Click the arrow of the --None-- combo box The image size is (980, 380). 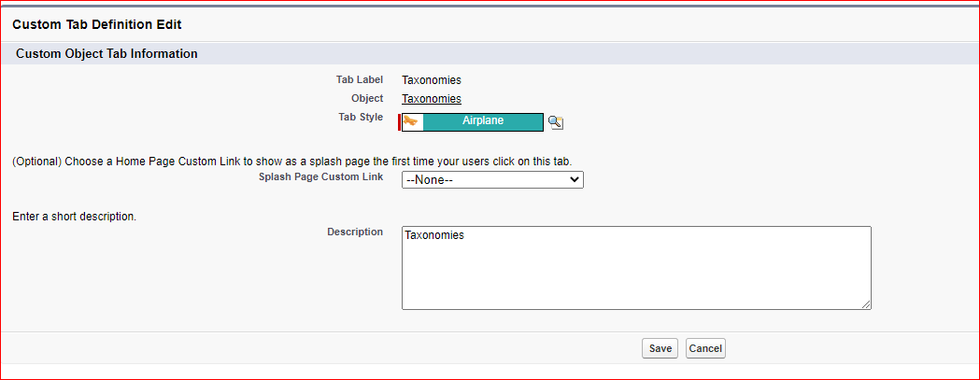point(575,180)
